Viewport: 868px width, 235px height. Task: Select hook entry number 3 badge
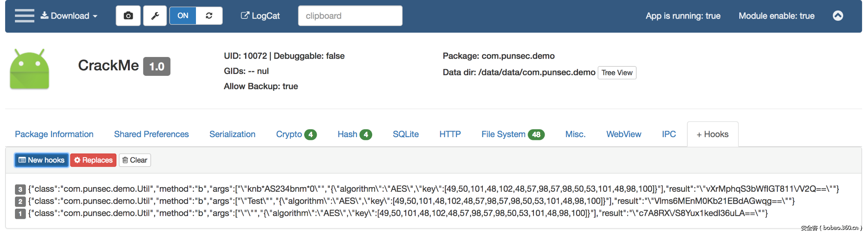[x=20, y=189]
